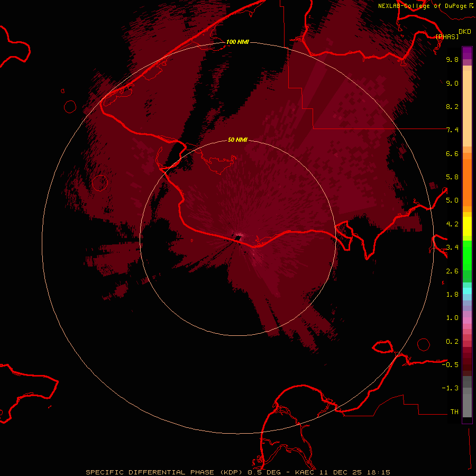
Task: Pick the orange segment of the color bar
Action: pos(467,183)
